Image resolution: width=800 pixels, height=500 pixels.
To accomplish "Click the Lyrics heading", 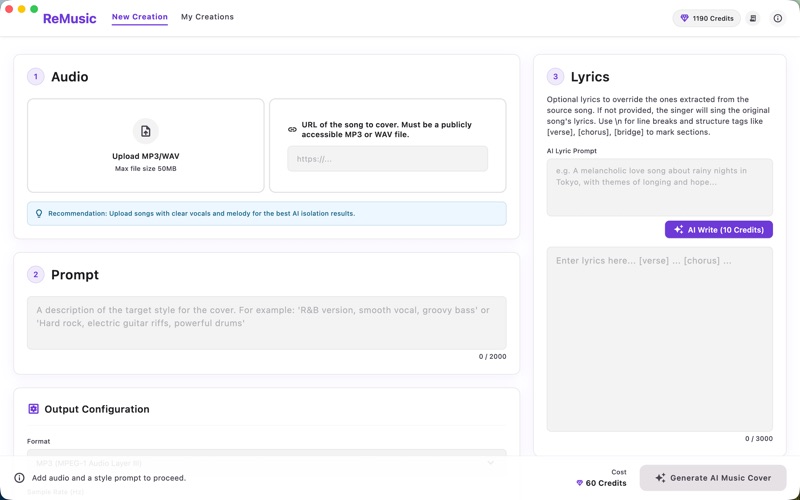I will coord(590,77).
